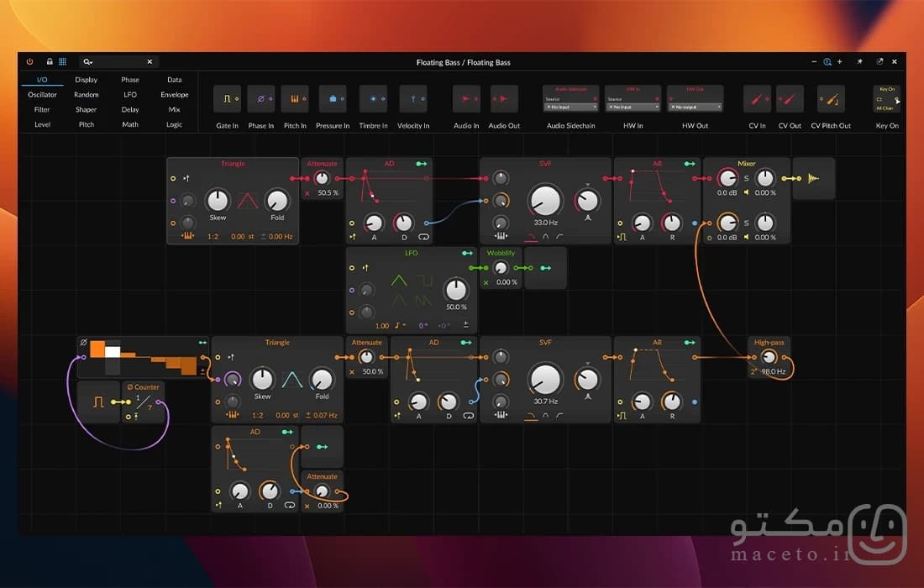This screenshot has height=588, width=924.
Task: Open the Envelope module category
Action: (175, 94)
